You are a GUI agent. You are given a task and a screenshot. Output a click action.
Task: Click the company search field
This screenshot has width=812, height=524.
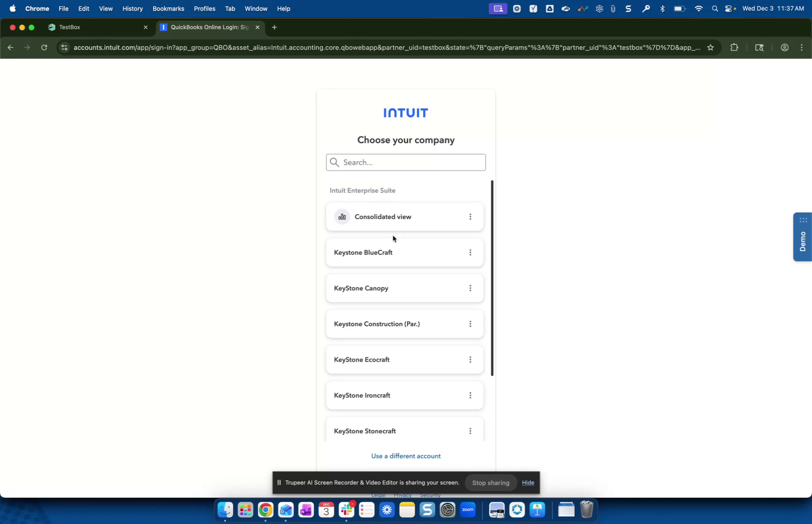(x=406, y=162)
